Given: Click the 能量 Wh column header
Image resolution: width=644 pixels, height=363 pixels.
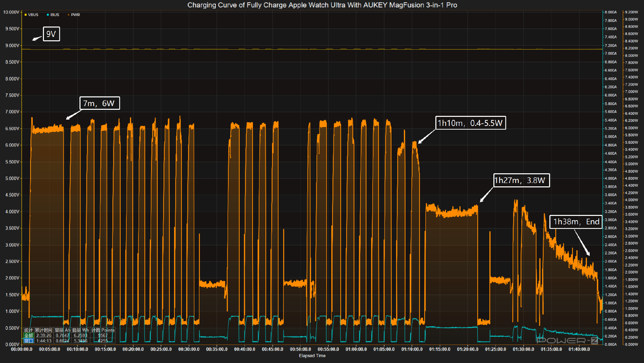Looking at the screenshot, I should coord(80,330).
